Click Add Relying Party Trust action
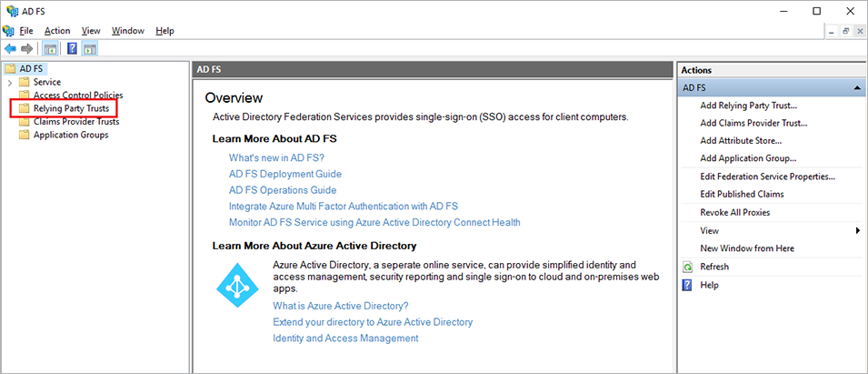Image resolution: width=868 pixels, height=374 pixels. point(748,106)
